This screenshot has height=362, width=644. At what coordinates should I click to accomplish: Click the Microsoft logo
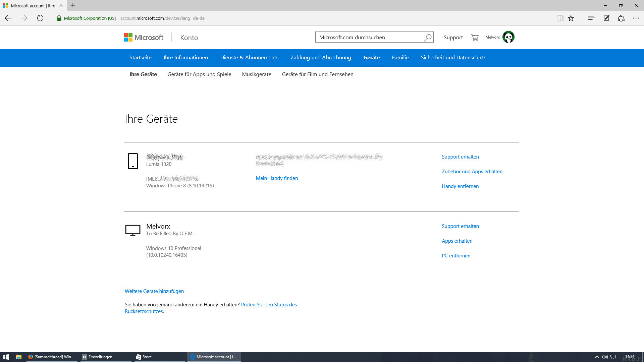[144, 37]
